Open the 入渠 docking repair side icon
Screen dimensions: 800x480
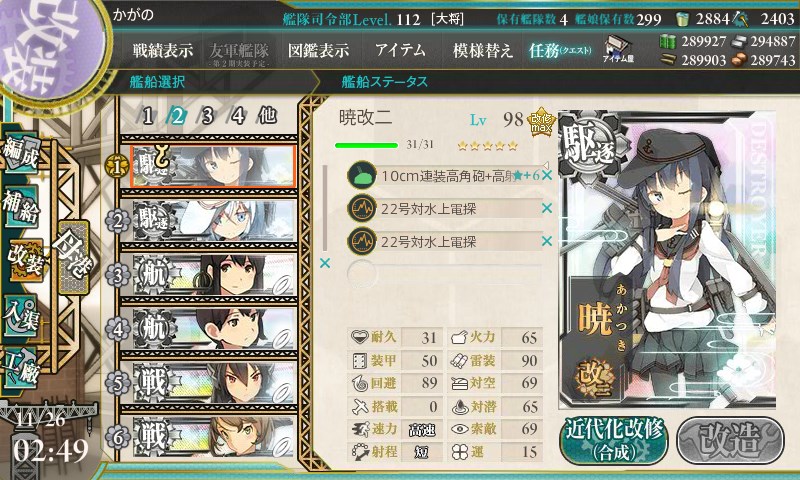point(21,316)
